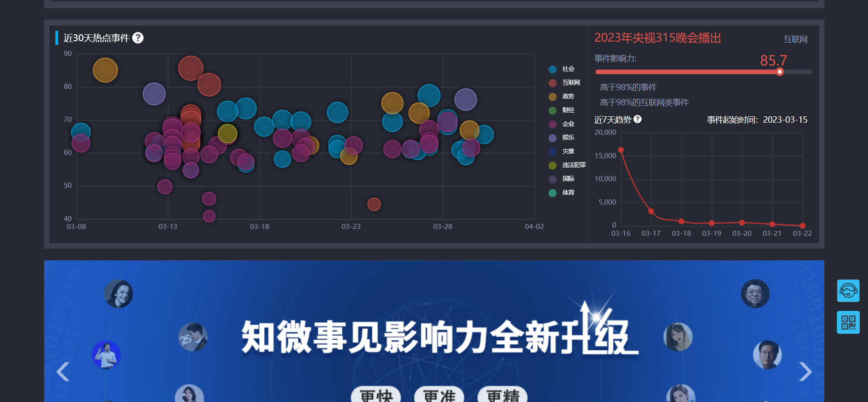The height and width of the screenshot is (402, 868).
Task: Toggle 娱乐 series in chart legend
Action: click(x=562, y=138)
